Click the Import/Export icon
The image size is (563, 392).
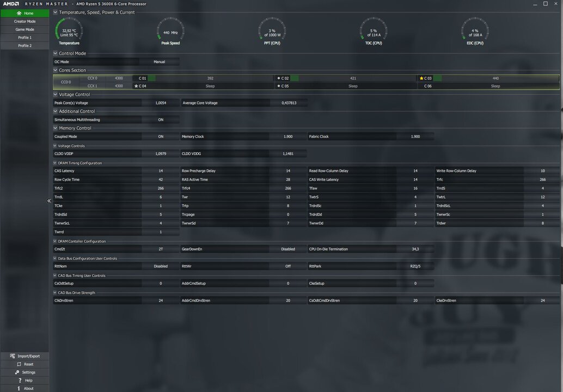[x=13, y=356]
